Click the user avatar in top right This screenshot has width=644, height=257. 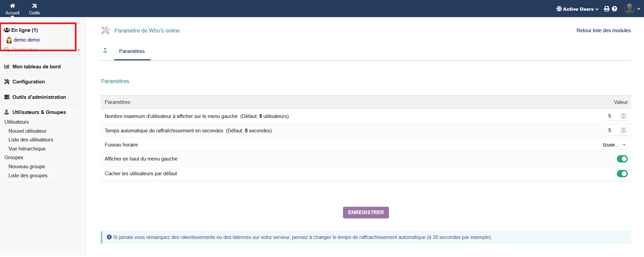tap(629, 9)
